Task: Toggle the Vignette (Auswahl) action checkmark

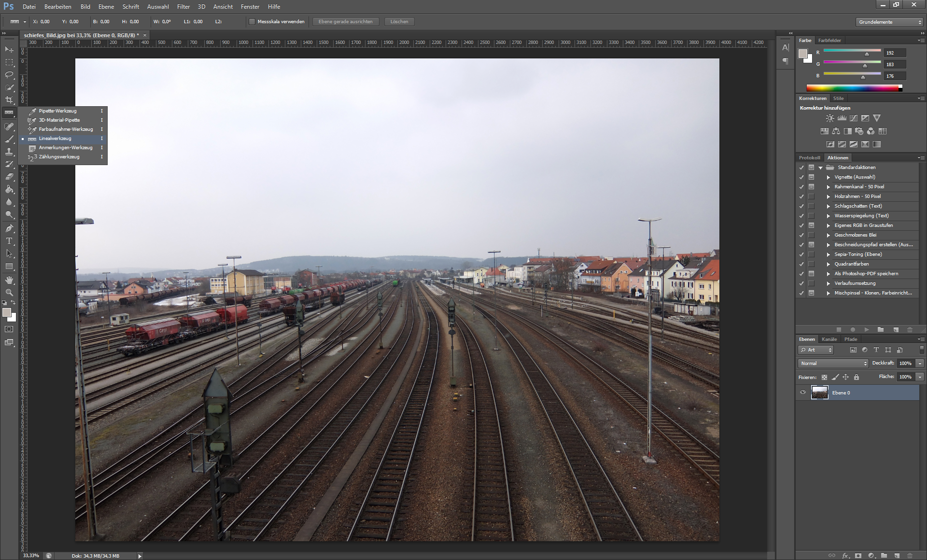Action: [801, 177]
